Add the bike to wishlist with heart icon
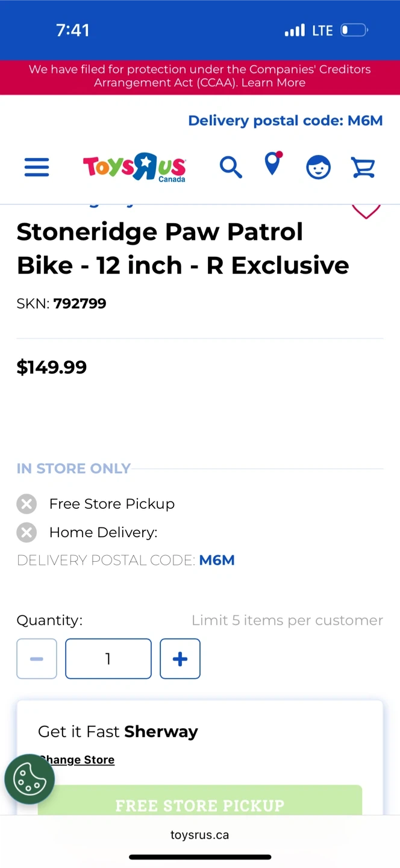Viewport: 400px width, 868px height. (366, 210)
